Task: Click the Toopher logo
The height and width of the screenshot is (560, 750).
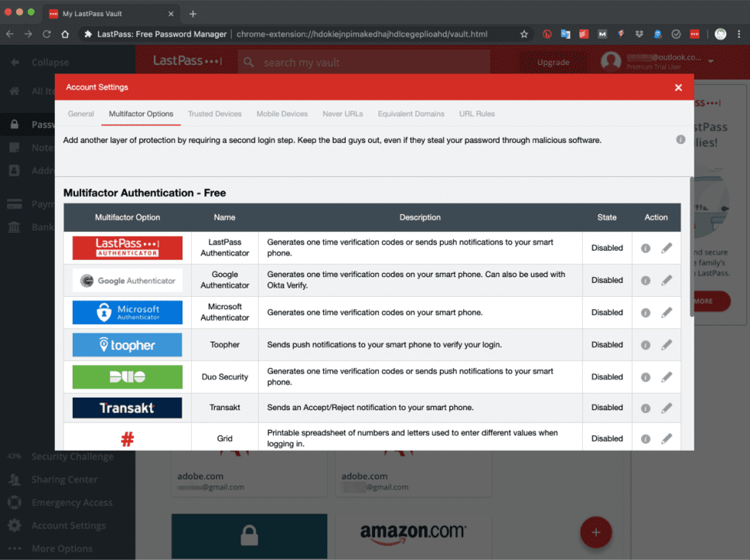Action: tap(128, 345)
